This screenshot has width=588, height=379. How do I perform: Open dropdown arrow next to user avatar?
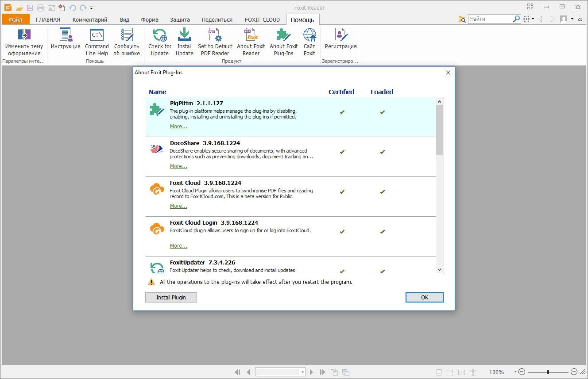click(x=572, y=19)
